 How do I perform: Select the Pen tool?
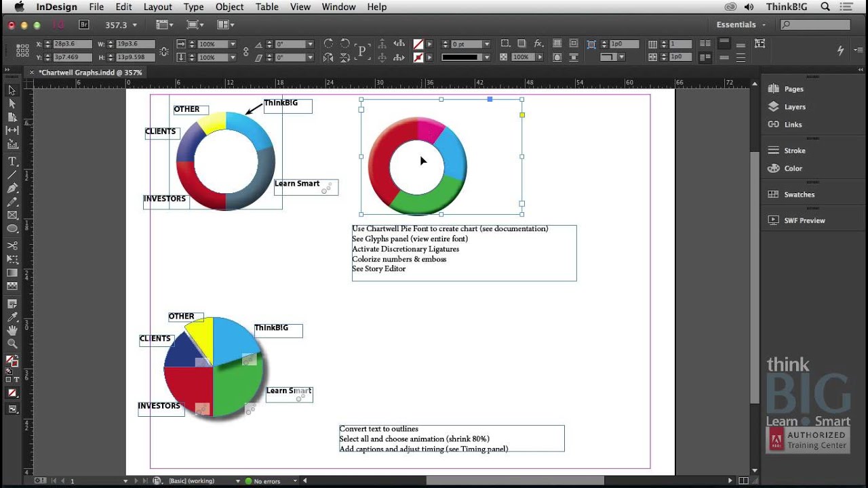pyautogui.click(x=12, y=188)
